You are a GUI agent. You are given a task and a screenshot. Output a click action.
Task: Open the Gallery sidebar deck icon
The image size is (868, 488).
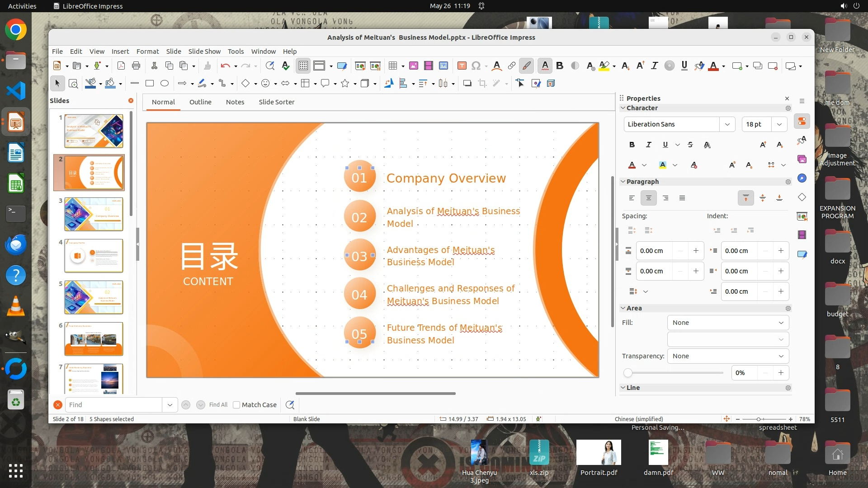[802, 159]
